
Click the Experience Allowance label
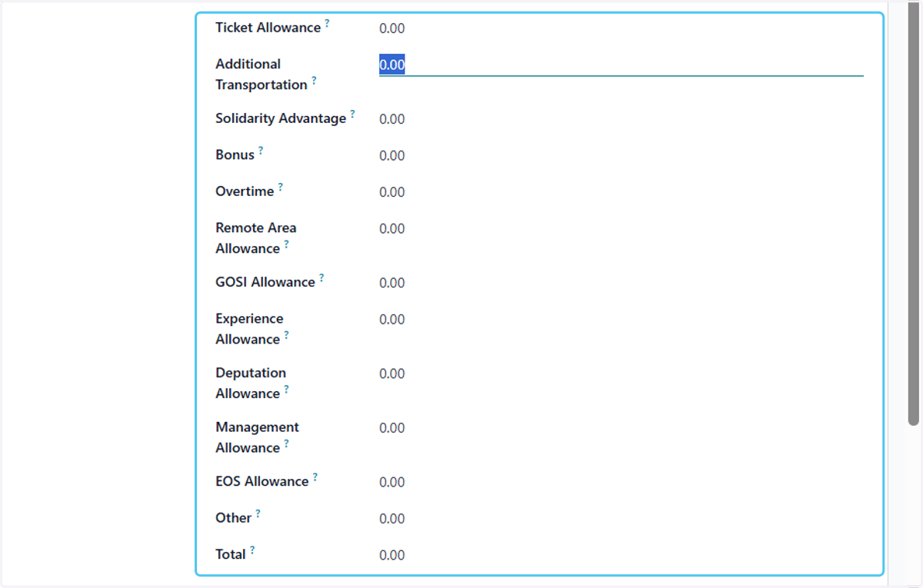(x=249, y=329)
